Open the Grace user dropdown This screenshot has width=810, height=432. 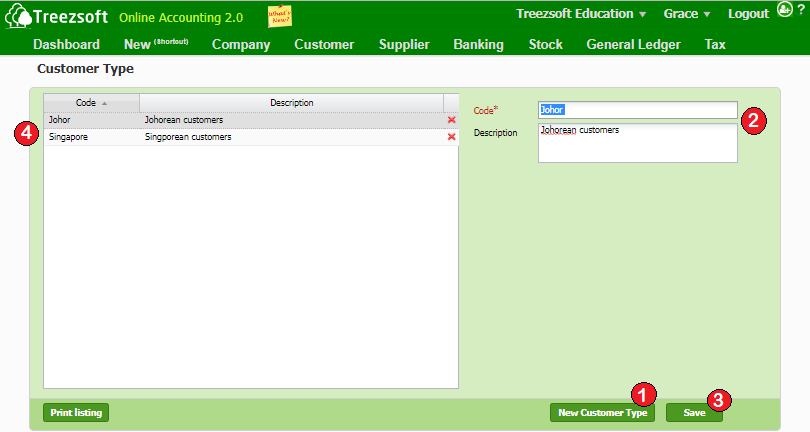coord(687,14)
